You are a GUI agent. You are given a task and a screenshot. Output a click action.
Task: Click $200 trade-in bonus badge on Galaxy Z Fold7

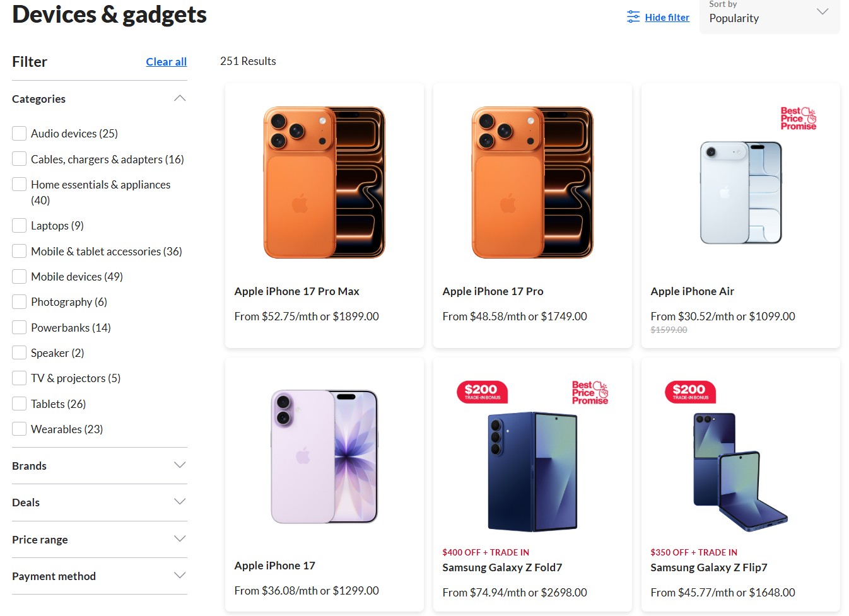click(482, 392)
